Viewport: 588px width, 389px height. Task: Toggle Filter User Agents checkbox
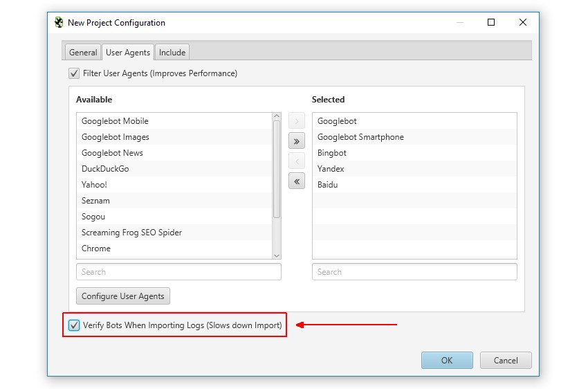(74, 73)
